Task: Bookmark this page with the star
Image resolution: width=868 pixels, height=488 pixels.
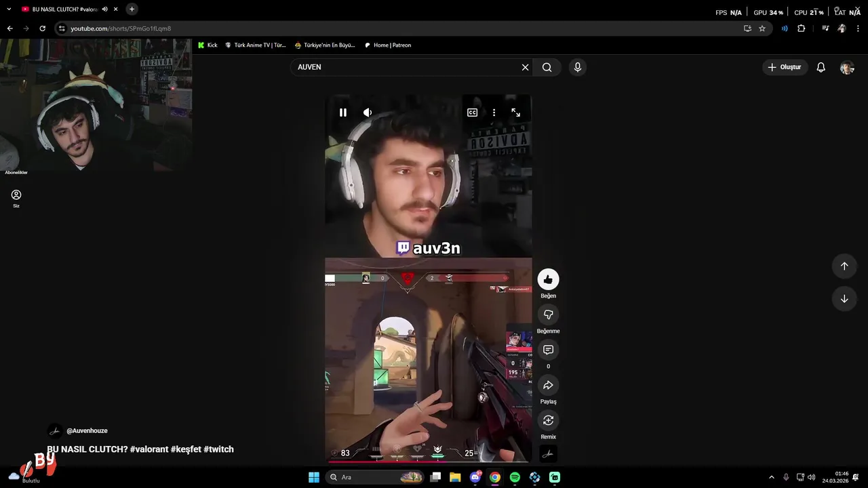Action: [x=762, y=28]
